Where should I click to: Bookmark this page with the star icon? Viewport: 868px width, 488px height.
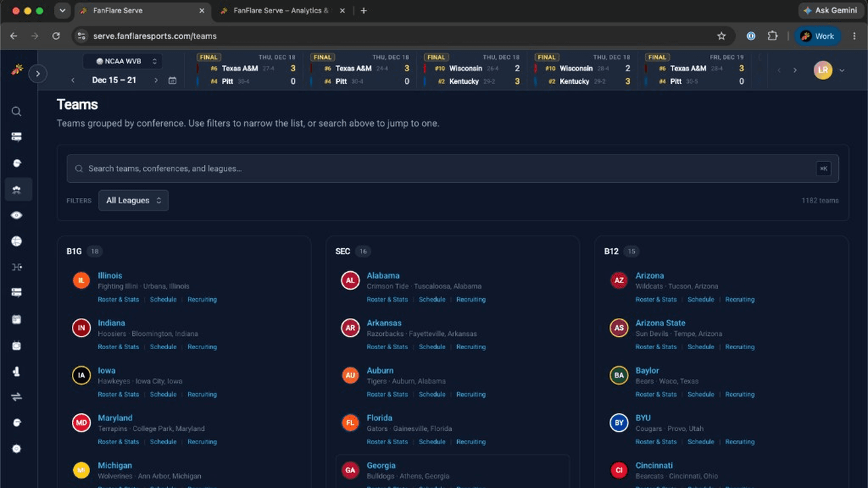click(x=722, y=36)
